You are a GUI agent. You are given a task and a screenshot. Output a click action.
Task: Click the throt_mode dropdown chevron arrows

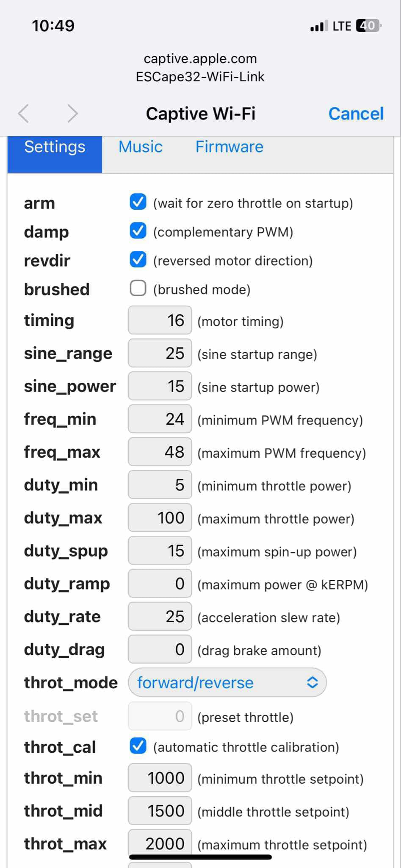[313, 683]
